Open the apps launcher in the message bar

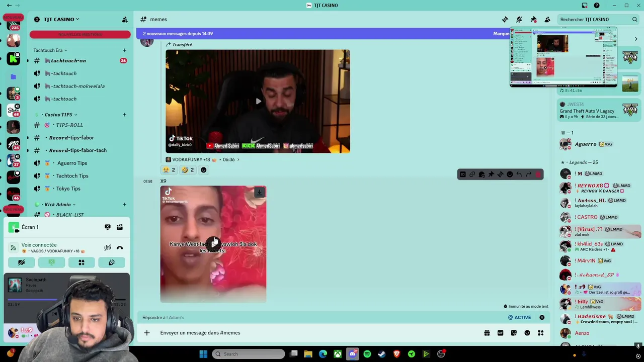[541, 333]
